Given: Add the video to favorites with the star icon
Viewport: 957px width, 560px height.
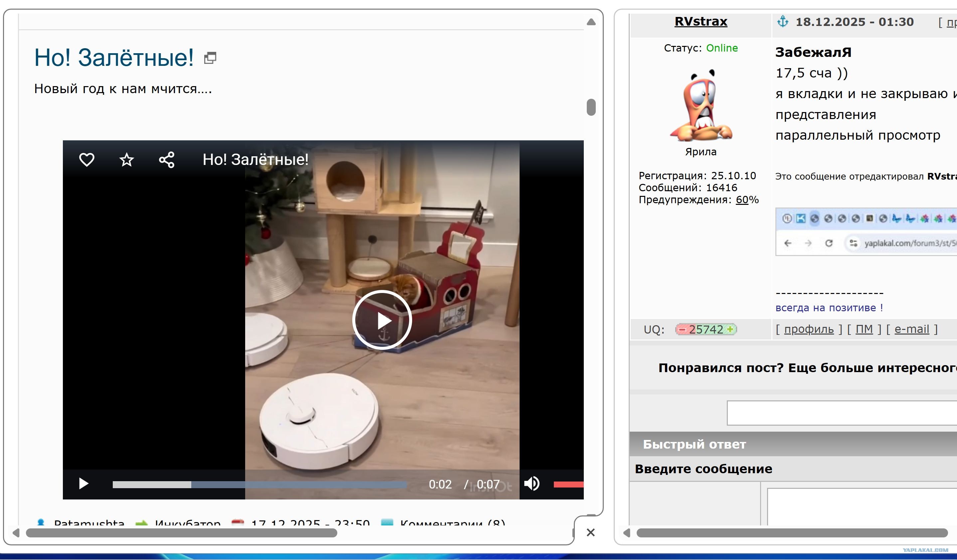Looking at the screenshot, I should pos(126,160).
